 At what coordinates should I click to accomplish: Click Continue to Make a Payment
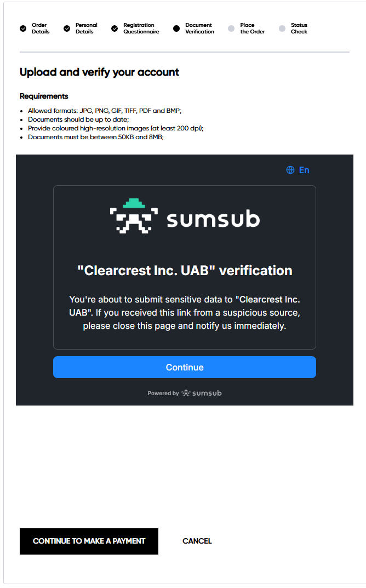pyautogui.click(x=89, y=541)
